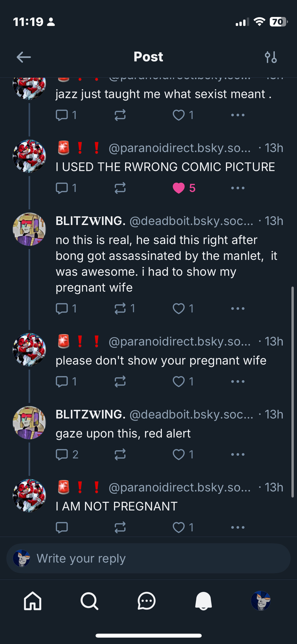Screen dimensions: 297x644
Task: Open more options for "gaze upon this" post
Action: pos(238,454)
